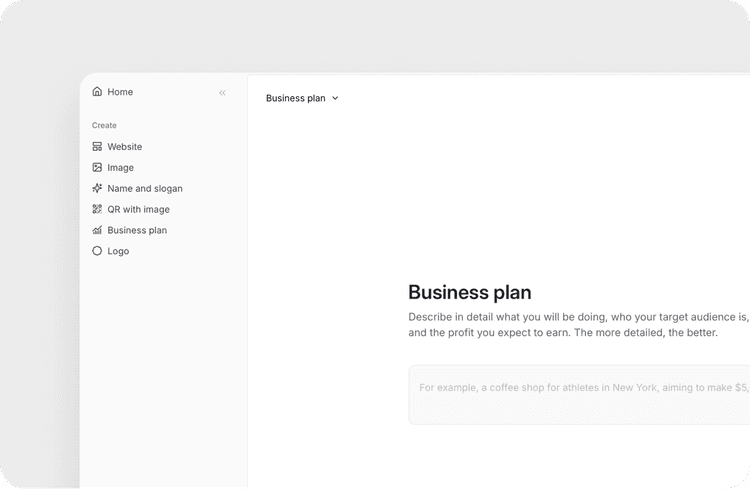The width and height of the screenshot is (750, 489).
Task: Select the QR with image label
Action: [139, 210]
